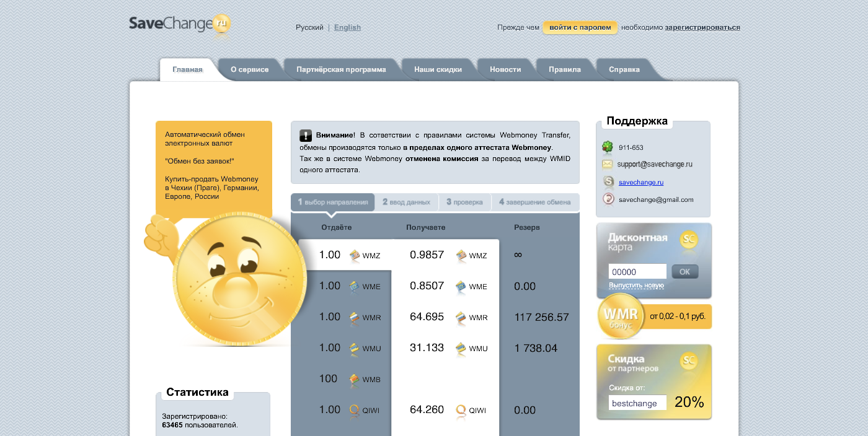Switch language to English
This screenshot has width=868, height=436.
click(x=347, y=27)
